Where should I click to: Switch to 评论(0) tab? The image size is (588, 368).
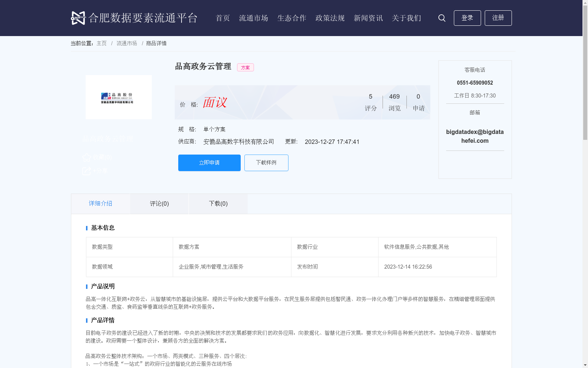pos(159,204)
